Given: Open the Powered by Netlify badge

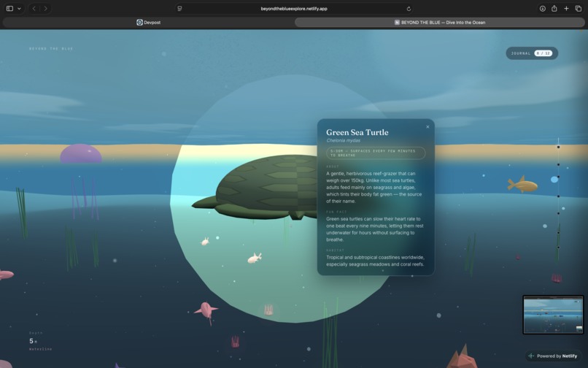Looking at the screenshot, I should 553,356.
